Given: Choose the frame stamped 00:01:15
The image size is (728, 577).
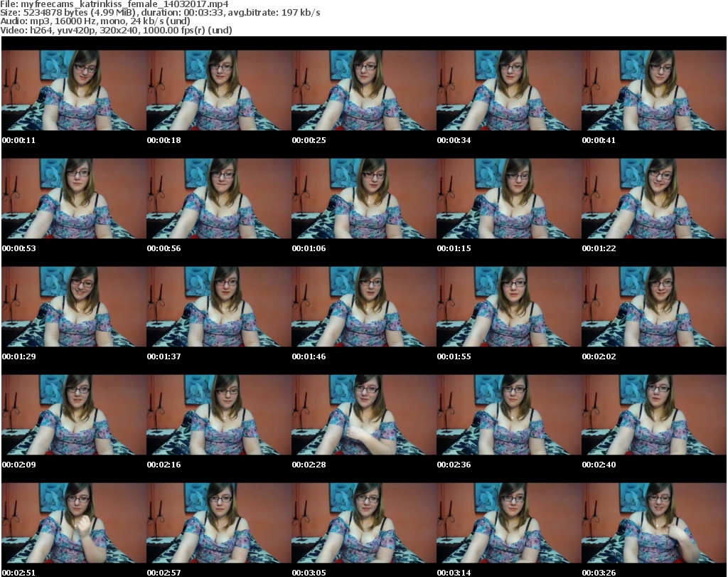Looking at the screenshot, I should (508, 198).
